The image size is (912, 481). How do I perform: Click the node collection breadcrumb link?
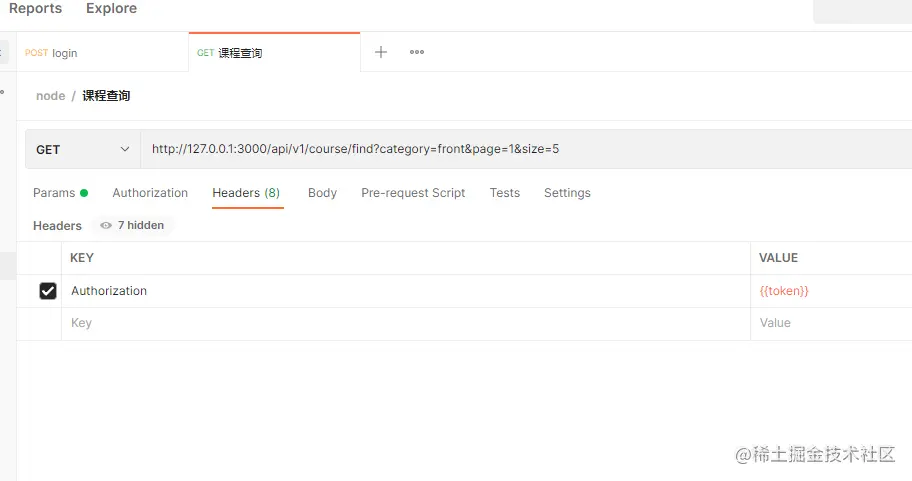(x=51, y=96)
